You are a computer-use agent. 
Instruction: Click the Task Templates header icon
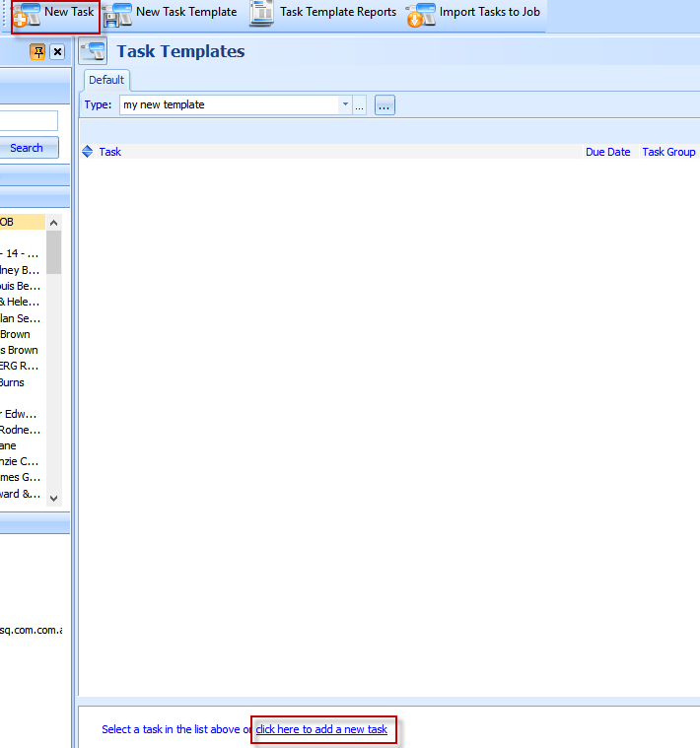coord(94,52)
